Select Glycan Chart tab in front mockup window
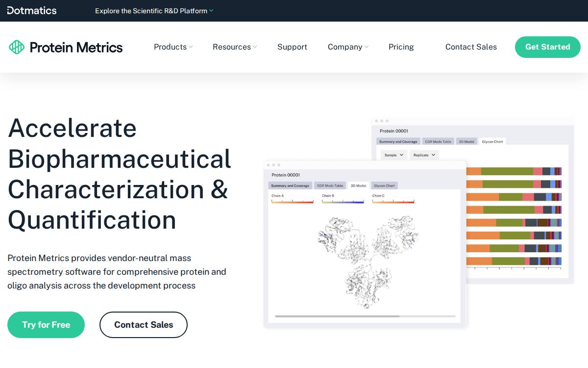 pos(384,186)
